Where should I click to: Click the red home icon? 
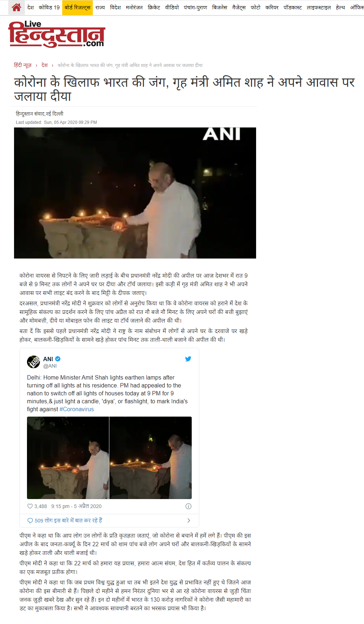16,7
